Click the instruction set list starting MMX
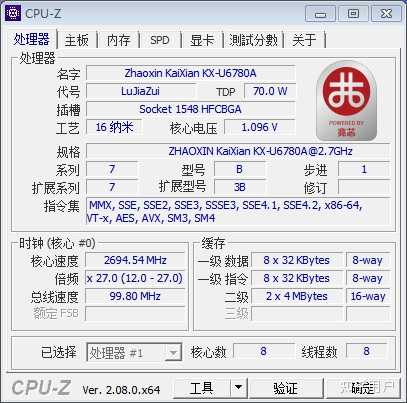The height and width of the screenshot is (403, 407). (238, 211)
